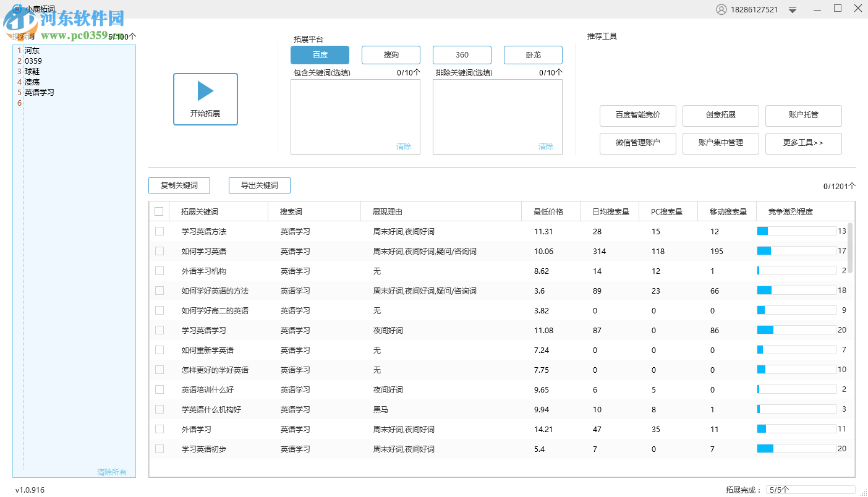Select the 卧龙 expansion platform
868x497 pixels.
(x=532, y=54)
